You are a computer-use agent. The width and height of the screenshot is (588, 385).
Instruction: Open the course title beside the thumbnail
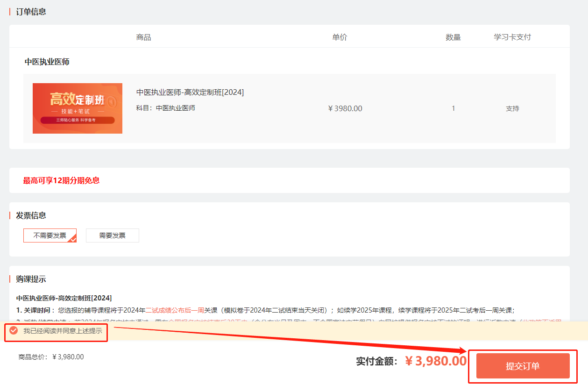[x=190, y=93]
